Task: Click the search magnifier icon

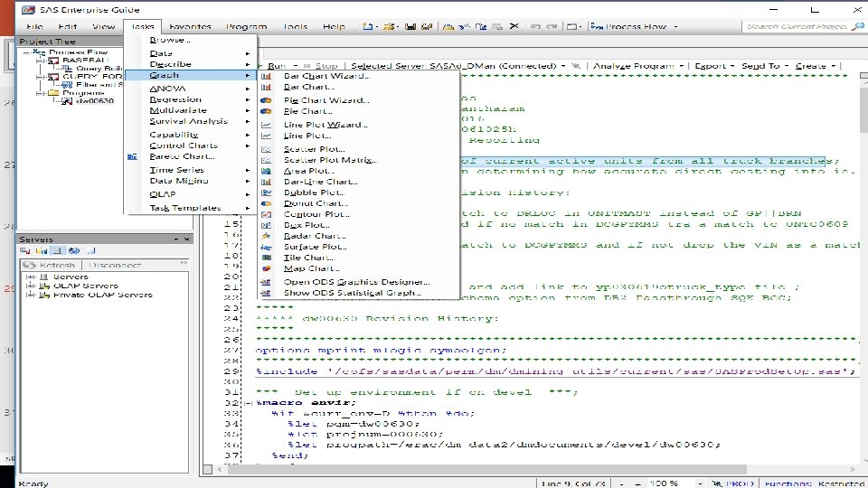Action: click(859, 27)
